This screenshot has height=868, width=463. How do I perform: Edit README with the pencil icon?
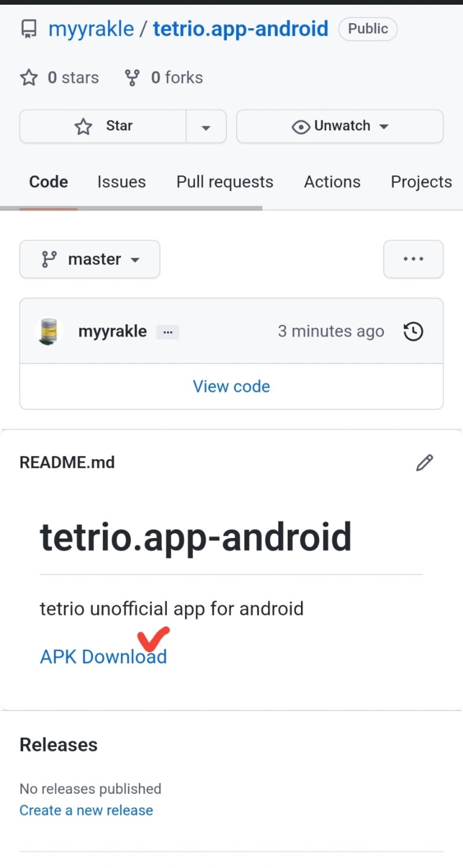point(424,463)
